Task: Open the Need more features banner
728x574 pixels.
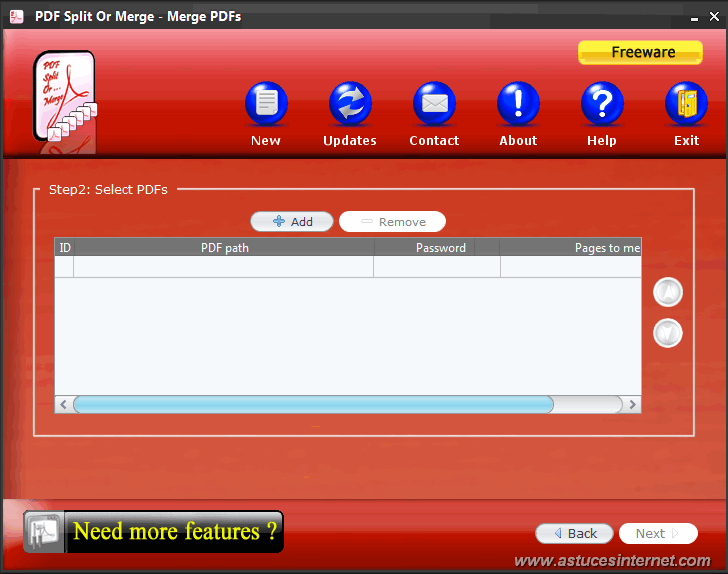Action: pyautogui.click(x=154, y=532)
